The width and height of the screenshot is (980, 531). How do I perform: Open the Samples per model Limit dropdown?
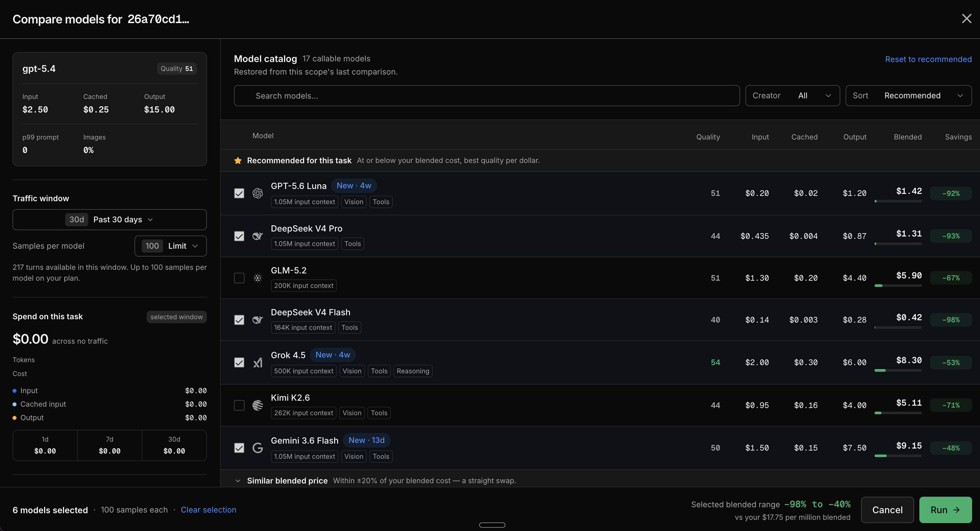tap(170, 246)
